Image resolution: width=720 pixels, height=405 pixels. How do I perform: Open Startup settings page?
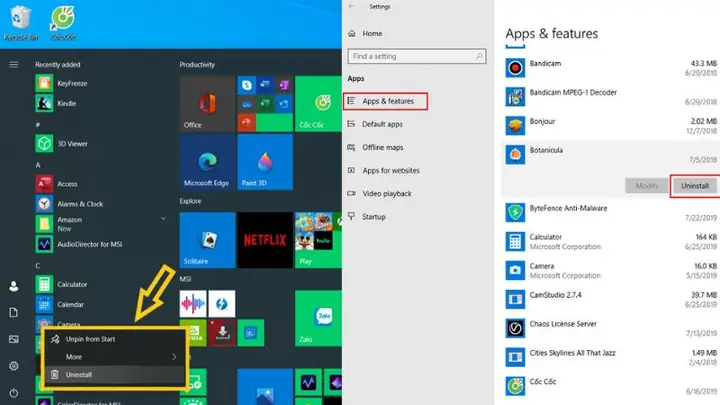(373, 217)
